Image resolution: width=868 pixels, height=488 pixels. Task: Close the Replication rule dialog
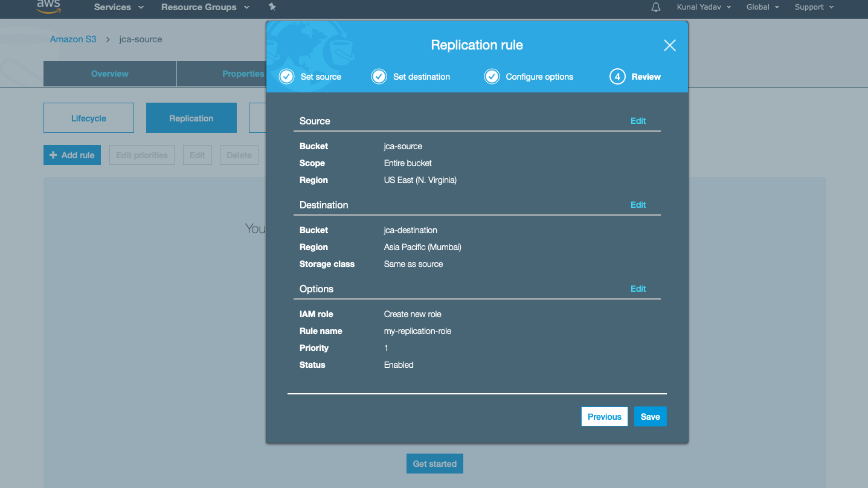pyautogui.click(x=670, y=45)
